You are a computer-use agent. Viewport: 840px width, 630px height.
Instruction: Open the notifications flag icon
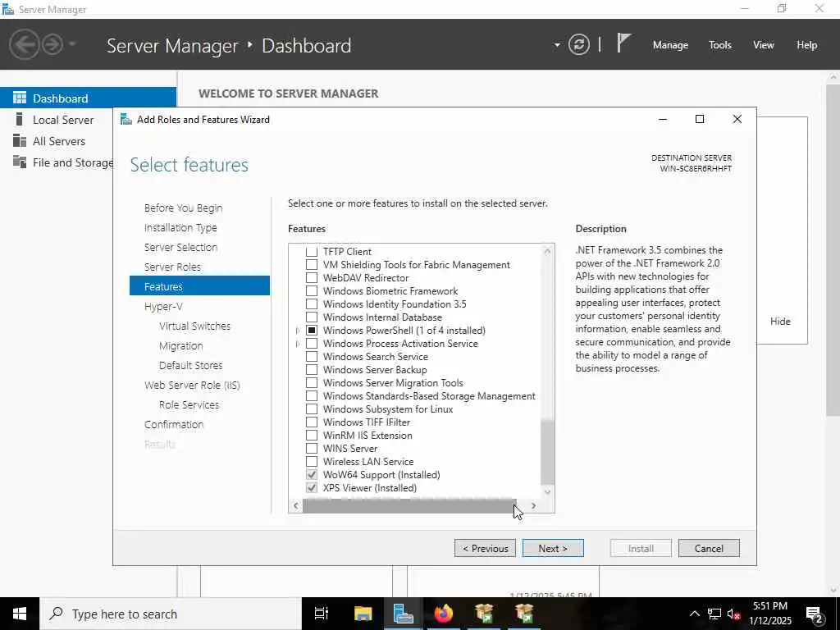tap(623, 43)
